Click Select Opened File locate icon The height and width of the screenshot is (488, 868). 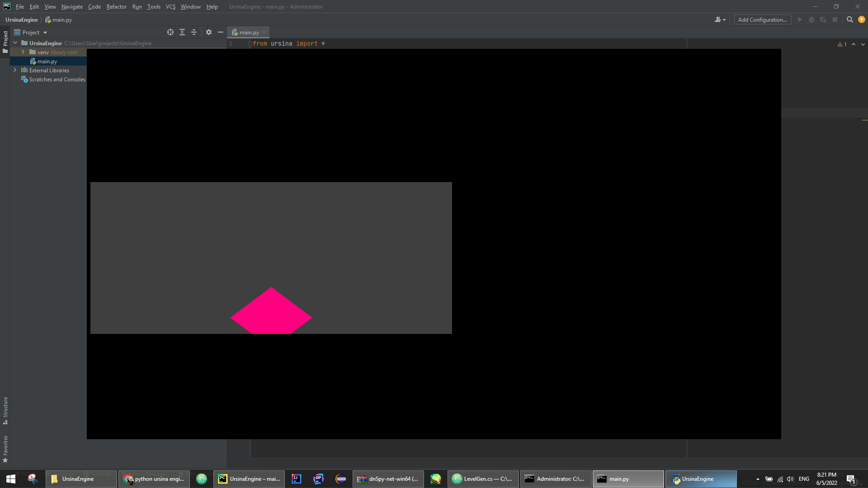[170, 32]
